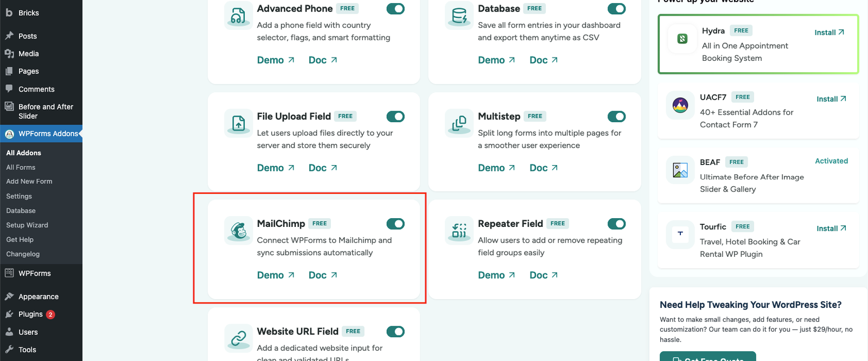This screenshot has width=868, height=361.
Task: Disable the MailChimp addon toggle
Action: [x=395, y=224]
